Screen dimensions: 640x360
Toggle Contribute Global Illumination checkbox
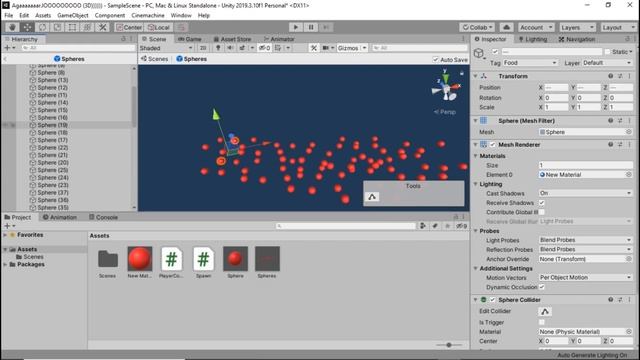[542, 212]
